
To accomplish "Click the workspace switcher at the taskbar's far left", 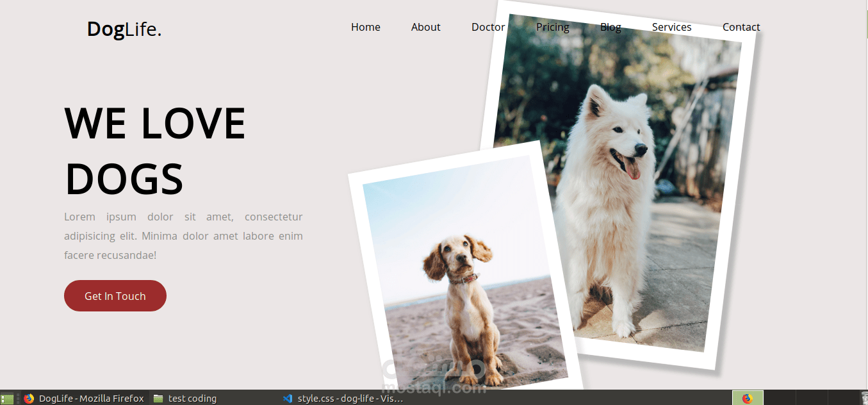I will pyautogui.click(x=7, y=398).
